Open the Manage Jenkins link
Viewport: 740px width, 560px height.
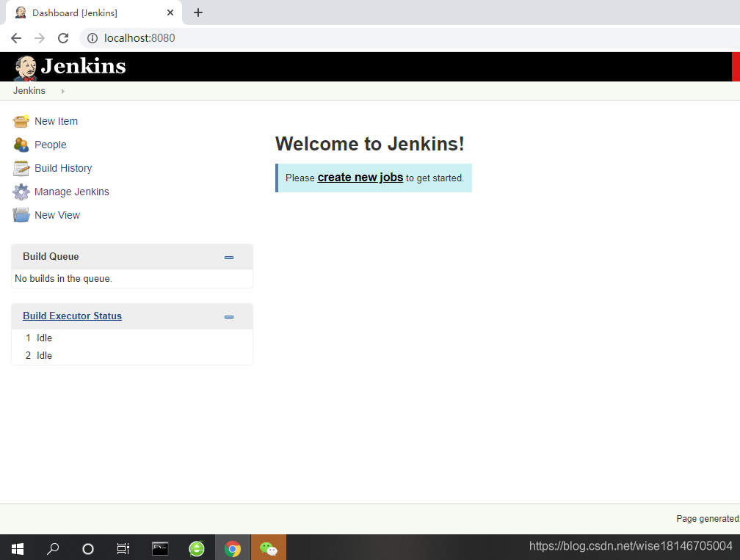point(72,192)
